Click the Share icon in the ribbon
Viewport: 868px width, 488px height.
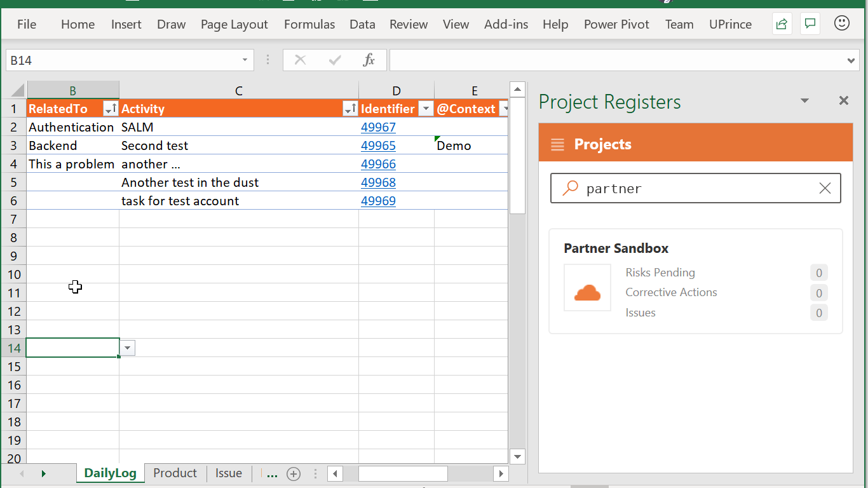tap(782, 24)
